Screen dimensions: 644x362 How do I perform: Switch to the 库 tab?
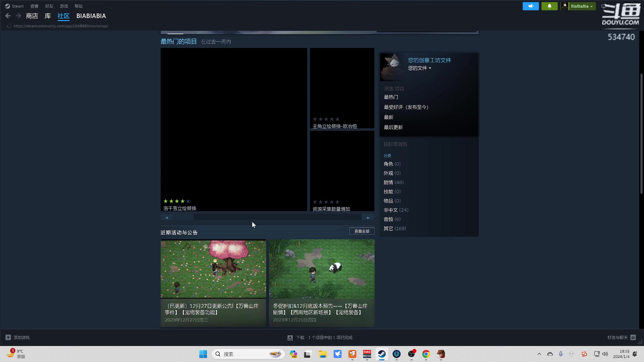[x=48, y=16]
